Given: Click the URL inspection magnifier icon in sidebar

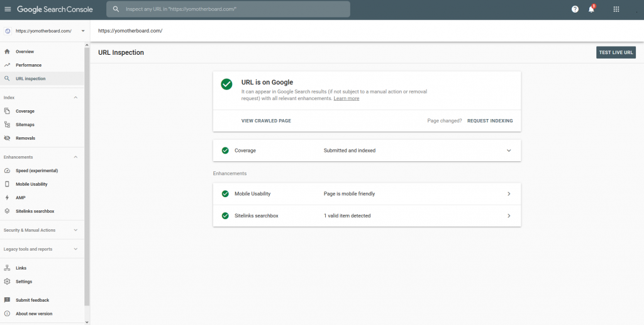Looking at the screenshot, I should 7,79.
